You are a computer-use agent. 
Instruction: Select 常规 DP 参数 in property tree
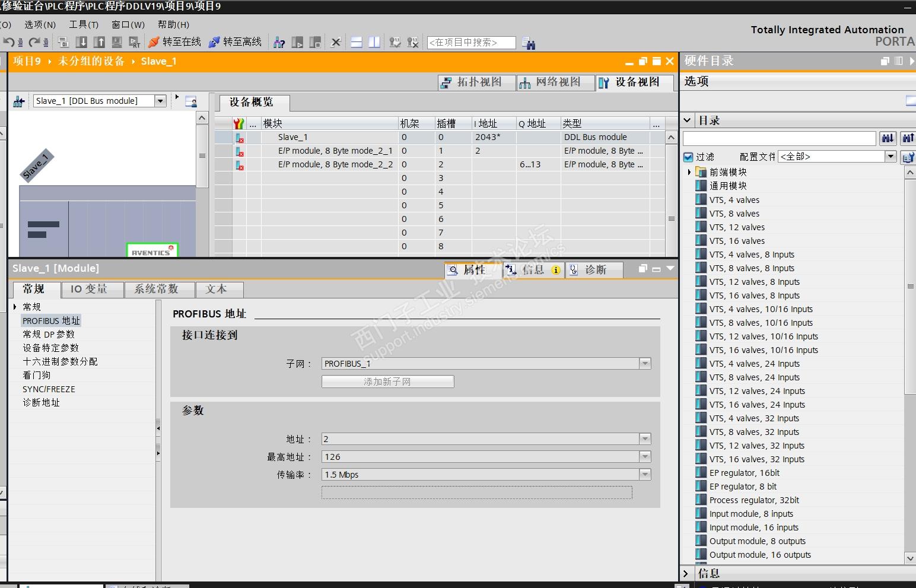point(49,334)
